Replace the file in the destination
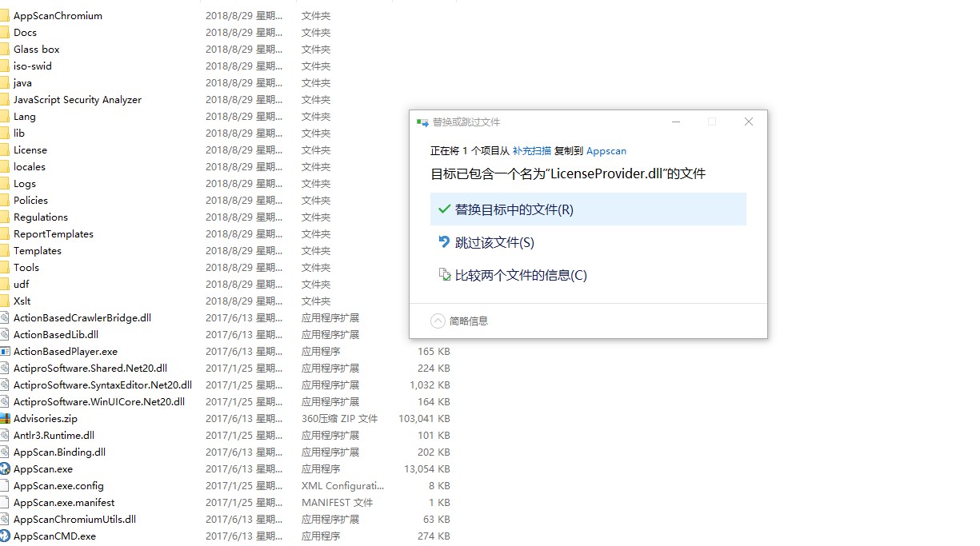 [588, 209]
